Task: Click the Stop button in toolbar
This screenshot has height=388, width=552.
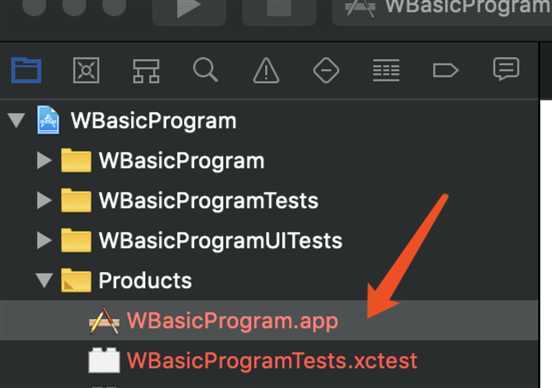Action: [279, 9]
